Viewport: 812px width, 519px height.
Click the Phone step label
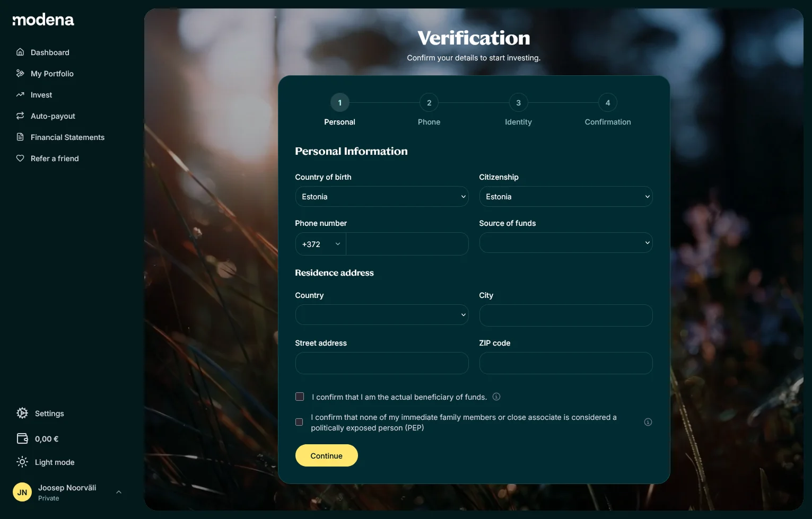click(x=429, y=122)
